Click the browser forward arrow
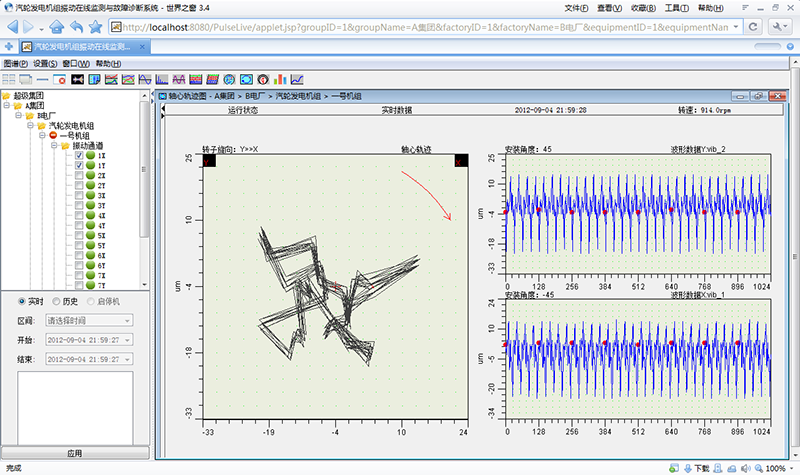The width and height of the screenshot is (800, 475). tap(28, 27)
